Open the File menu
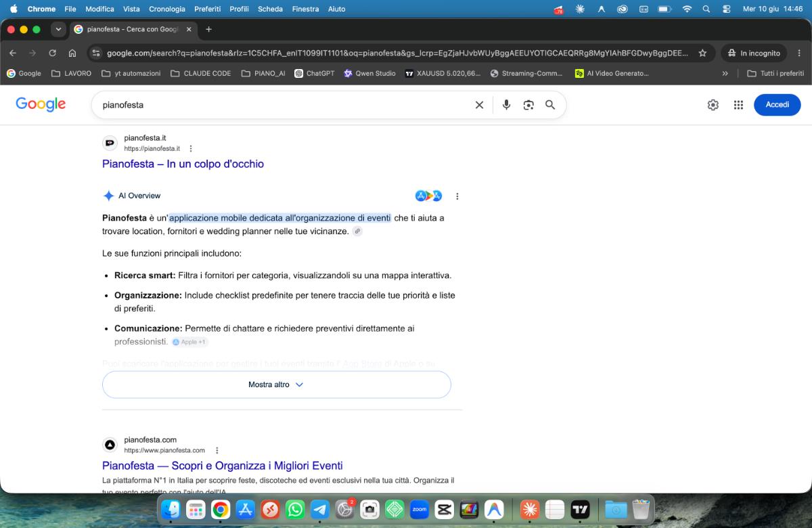The image size is (812, 528). pos(70,9)
